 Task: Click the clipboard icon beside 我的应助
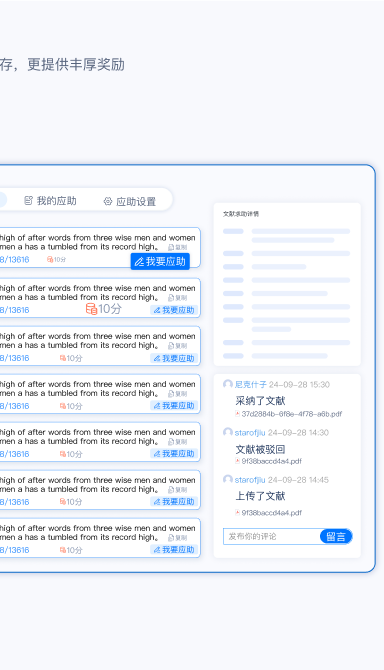(28, 200)
